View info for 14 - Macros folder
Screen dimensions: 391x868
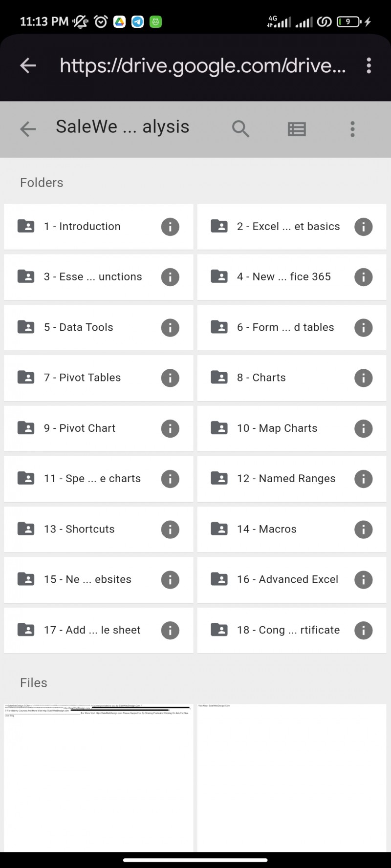(363, 529)
